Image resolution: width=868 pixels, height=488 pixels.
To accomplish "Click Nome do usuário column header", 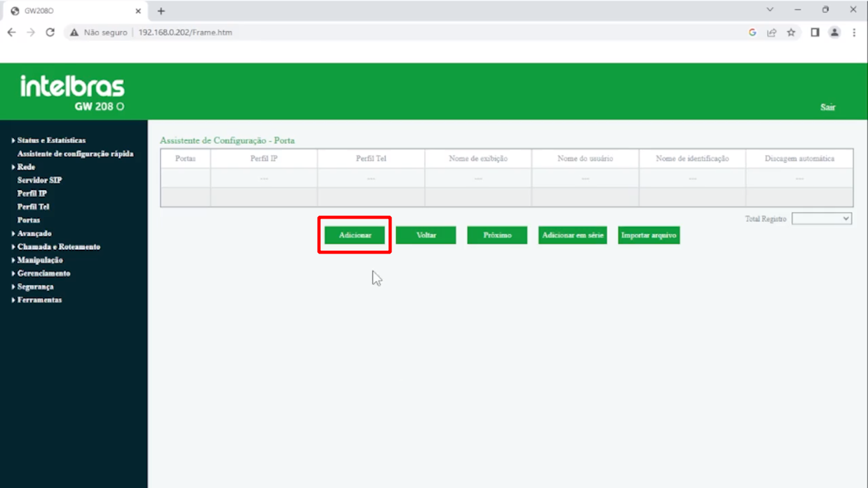I will point(585,159).
